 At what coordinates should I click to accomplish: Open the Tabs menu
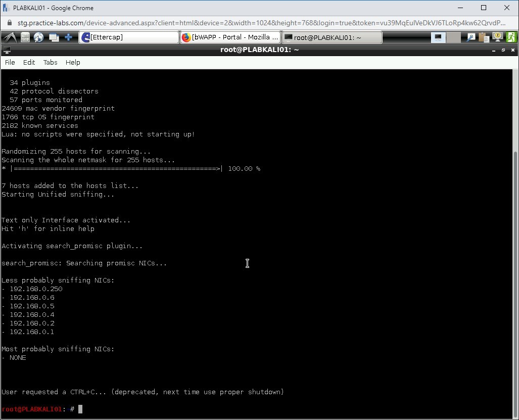coord(50,62)
